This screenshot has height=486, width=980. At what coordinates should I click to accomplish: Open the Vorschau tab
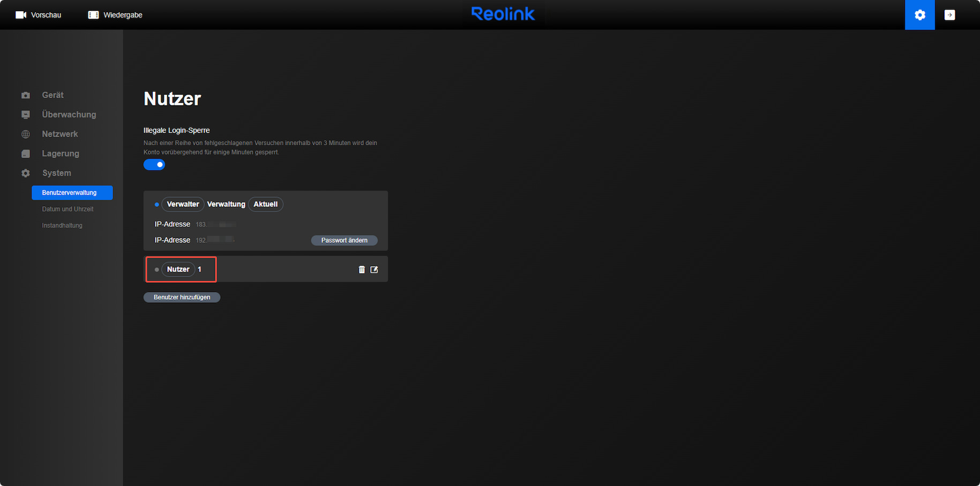tap(39, 15)
